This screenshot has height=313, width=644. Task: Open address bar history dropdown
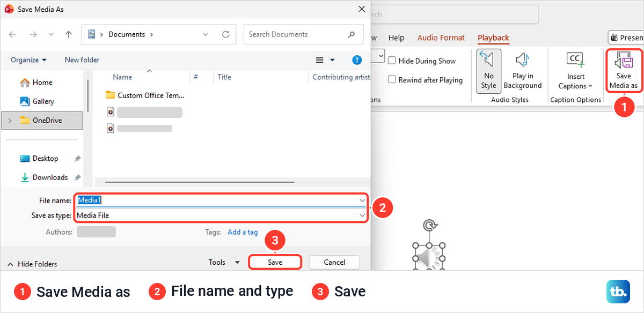coord(206,34)
